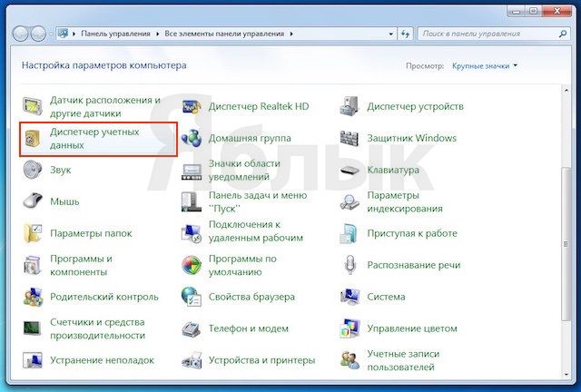Open the Телефон и модем icon
Image resolution: width=581 pixels, height=392 pixels.
click(x=192, y=328)
